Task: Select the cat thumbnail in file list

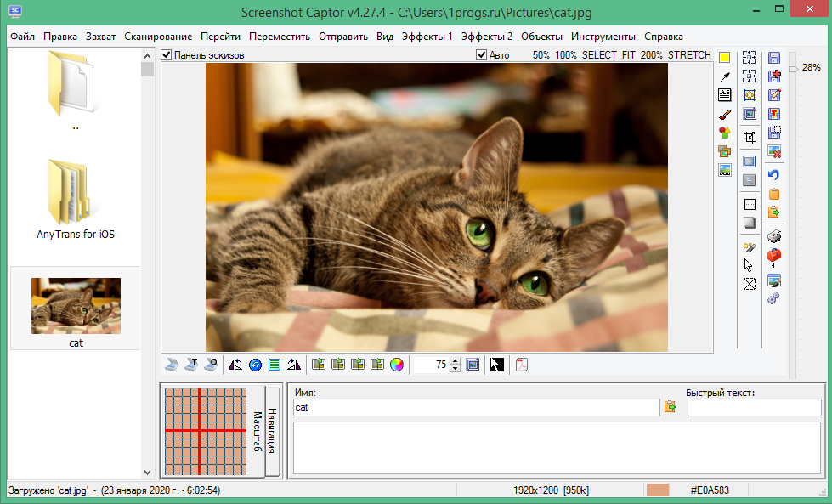Action: click(76, 306)
